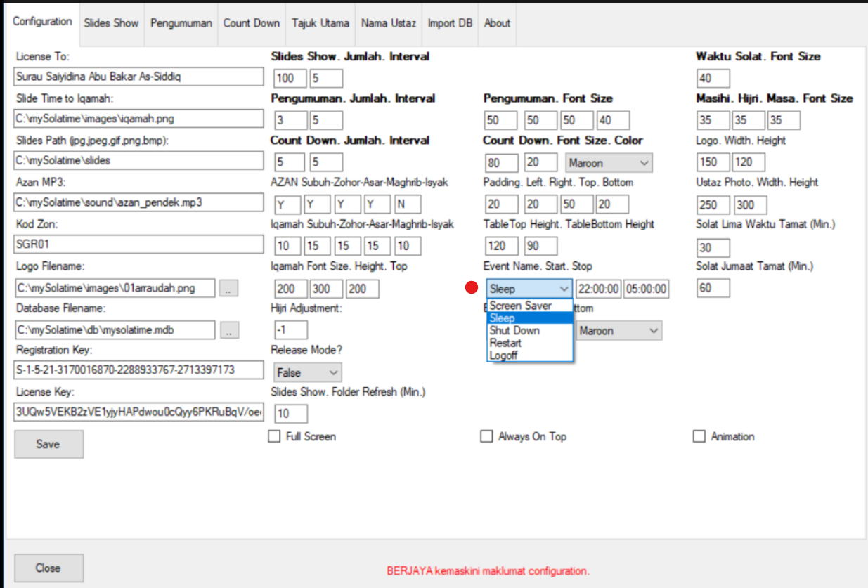
Task: Focus the event Start time 22:00:00 field
Action: pyautogui.click(x=598, y=289)
